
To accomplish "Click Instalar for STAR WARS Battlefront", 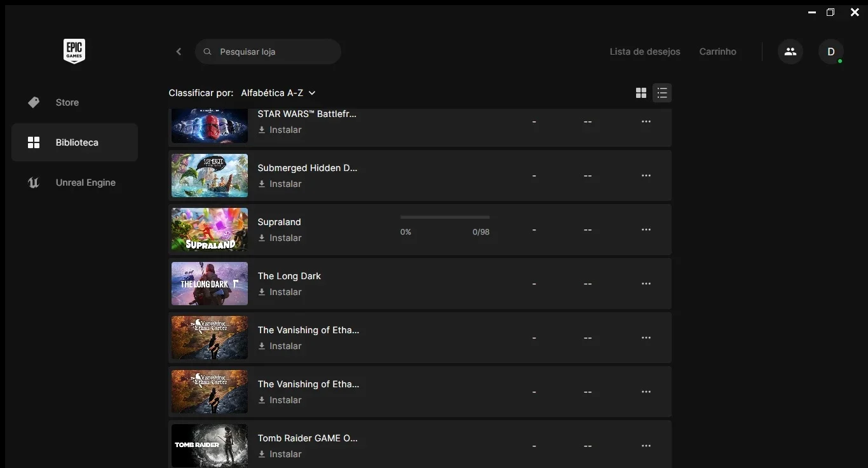I will point(280,130).
